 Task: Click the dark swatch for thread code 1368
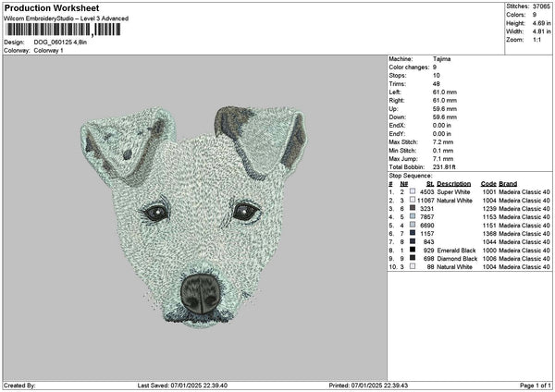tap(413, 233)
